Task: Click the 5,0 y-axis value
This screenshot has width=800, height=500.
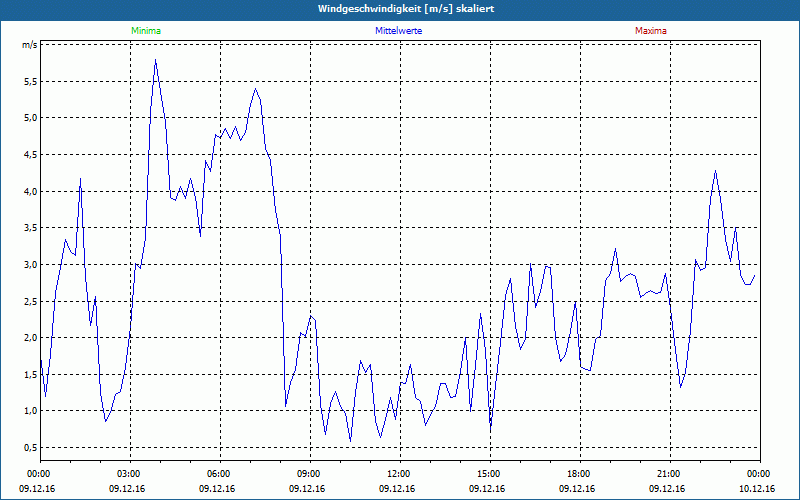Action: 31,118
